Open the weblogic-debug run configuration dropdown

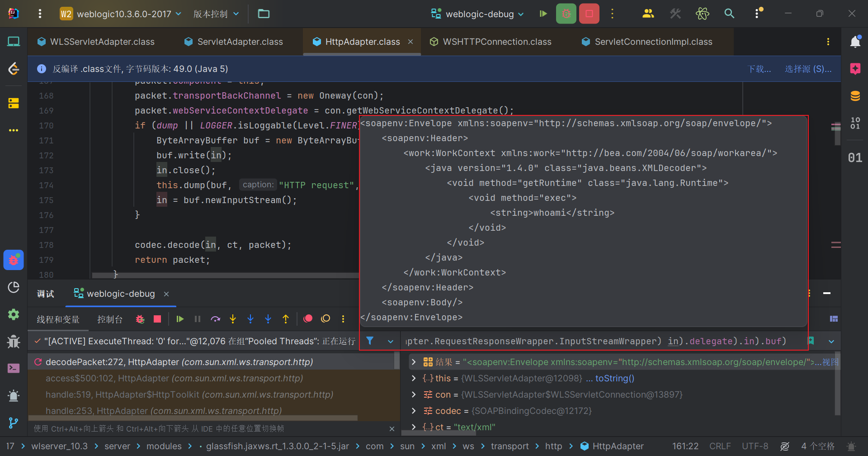click(477, 14)
